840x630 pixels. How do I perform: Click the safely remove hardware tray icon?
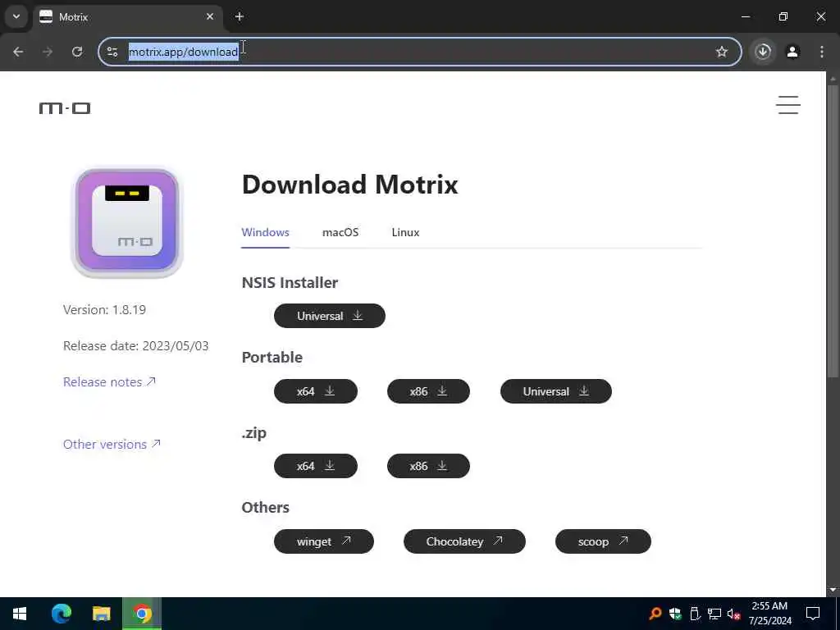695,614
